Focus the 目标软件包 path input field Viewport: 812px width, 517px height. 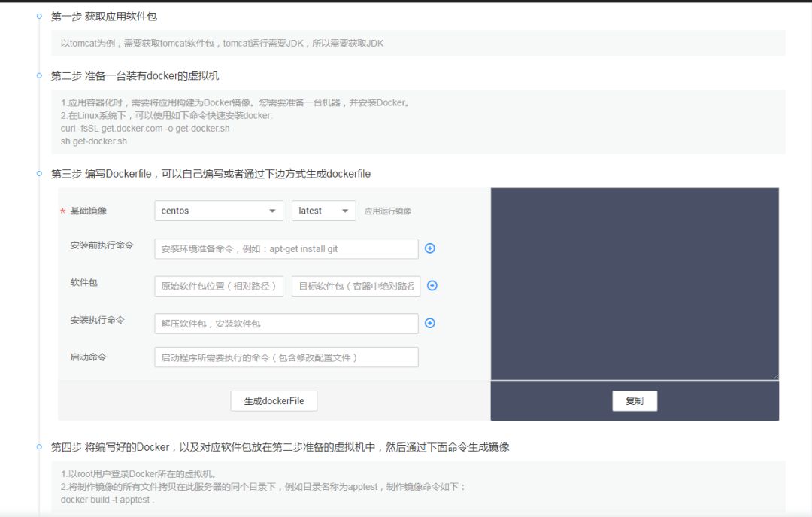point(356,286)
